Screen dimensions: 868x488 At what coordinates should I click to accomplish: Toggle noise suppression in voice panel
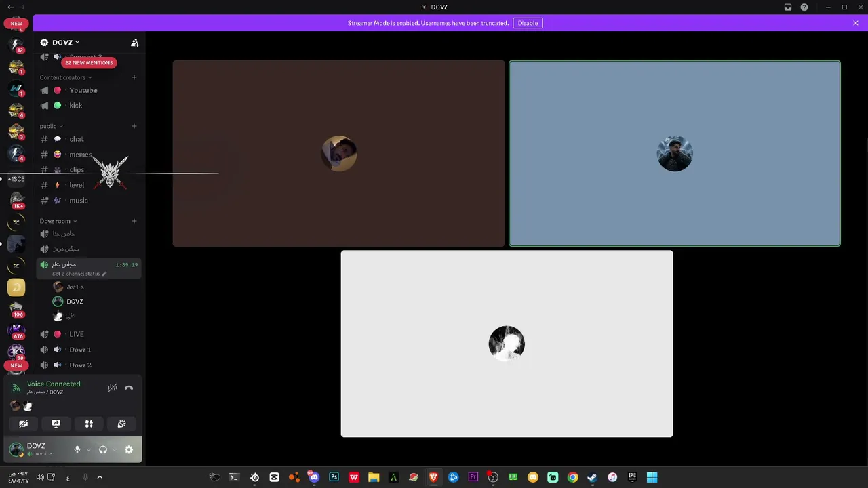(113, 388)
